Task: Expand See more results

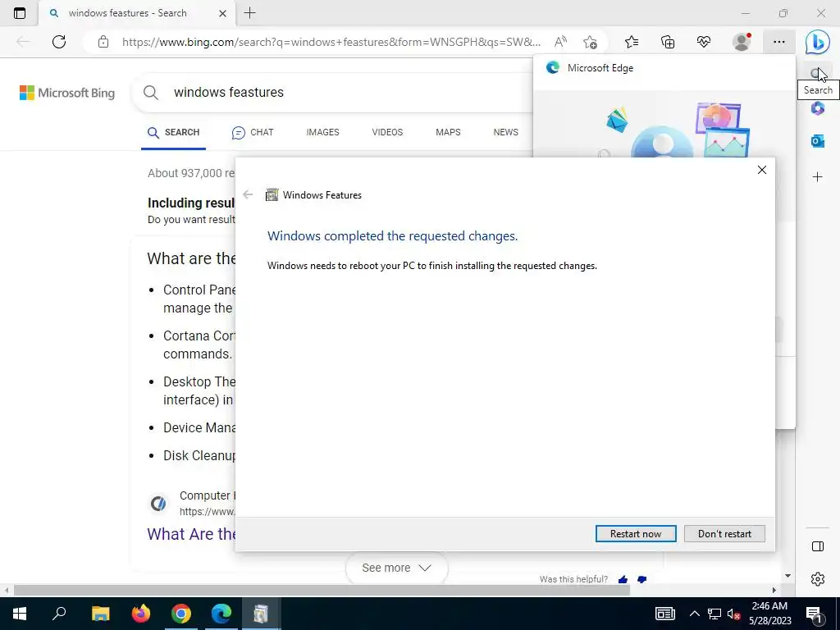Action: pos(396,568)
